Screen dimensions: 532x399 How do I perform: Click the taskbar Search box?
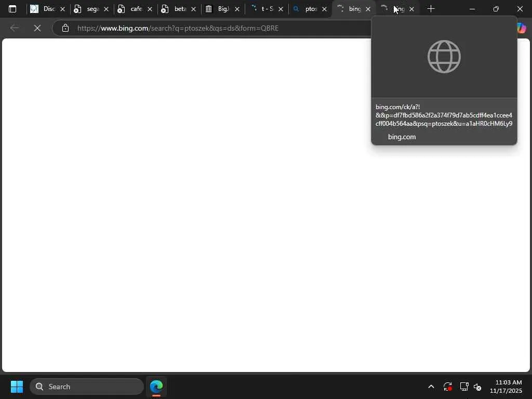click(x=87, y=387)
